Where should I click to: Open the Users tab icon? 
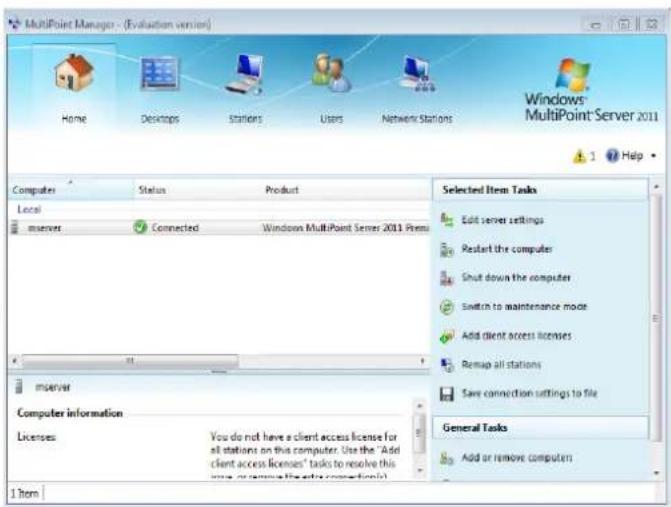331,73
